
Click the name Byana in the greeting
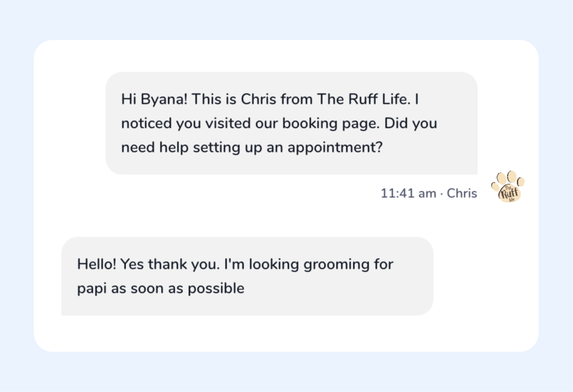coord(163,99)
